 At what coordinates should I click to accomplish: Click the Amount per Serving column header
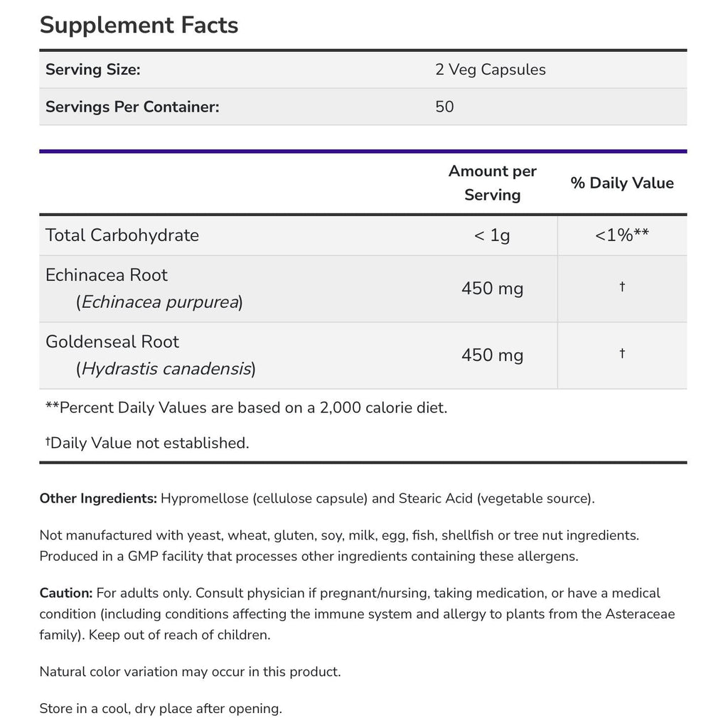[492, 183]
